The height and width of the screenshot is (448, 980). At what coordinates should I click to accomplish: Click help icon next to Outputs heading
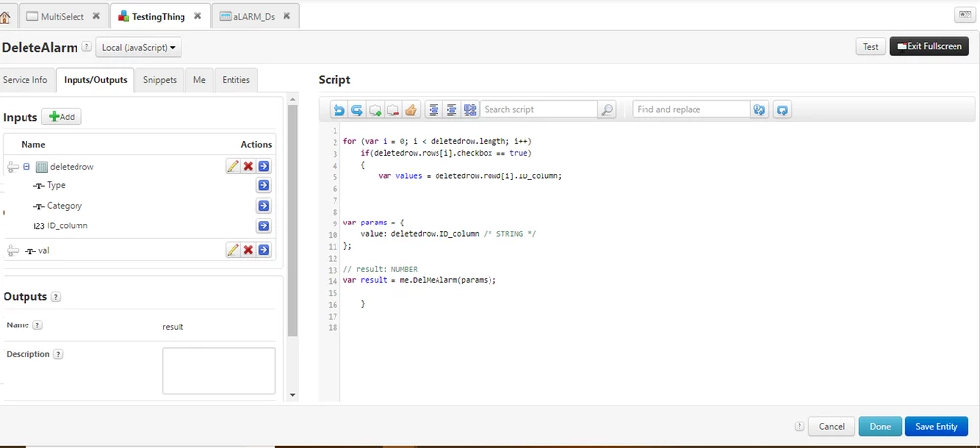[56, 297]
